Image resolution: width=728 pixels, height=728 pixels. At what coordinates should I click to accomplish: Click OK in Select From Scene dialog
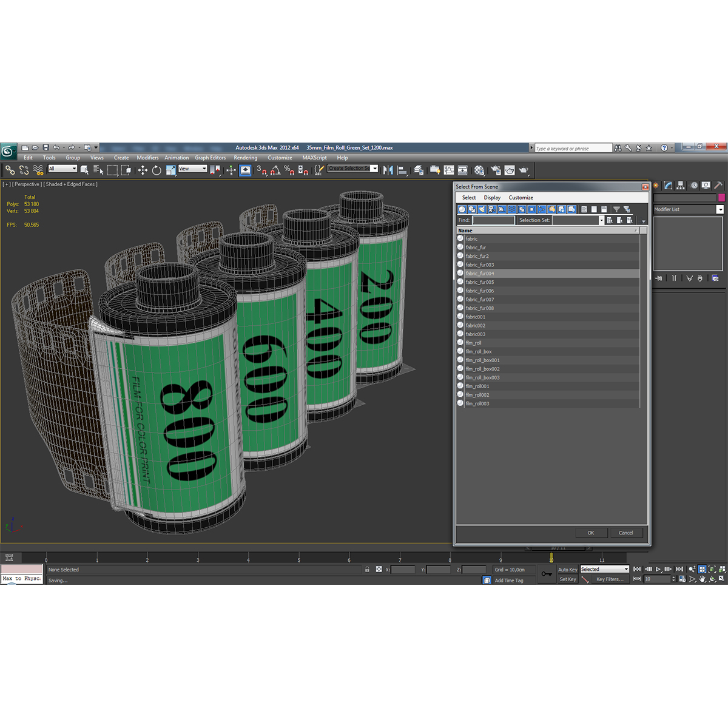tap(591, 533)
